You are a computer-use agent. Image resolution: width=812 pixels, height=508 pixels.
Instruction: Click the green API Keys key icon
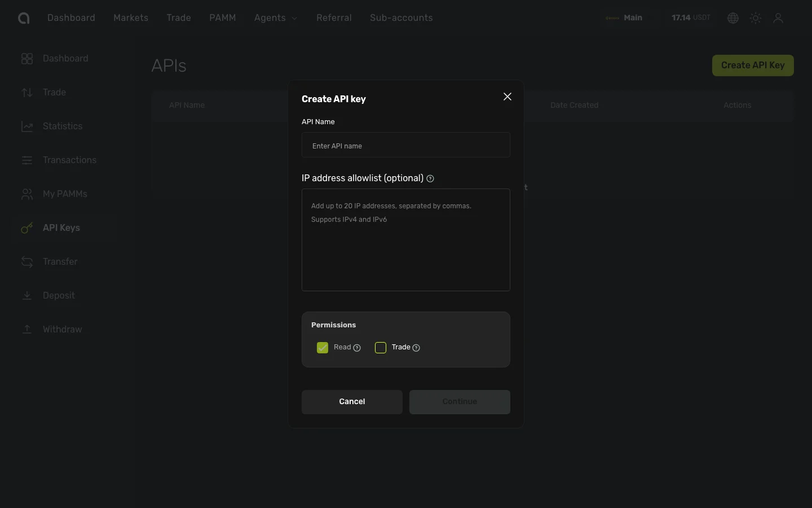point(27,228)
